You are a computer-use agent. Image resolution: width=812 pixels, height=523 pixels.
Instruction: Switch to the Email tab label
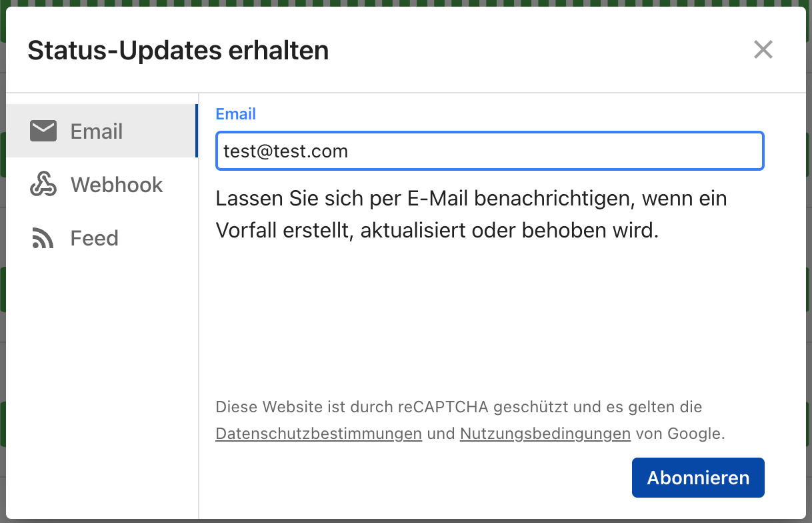point(97,131)
